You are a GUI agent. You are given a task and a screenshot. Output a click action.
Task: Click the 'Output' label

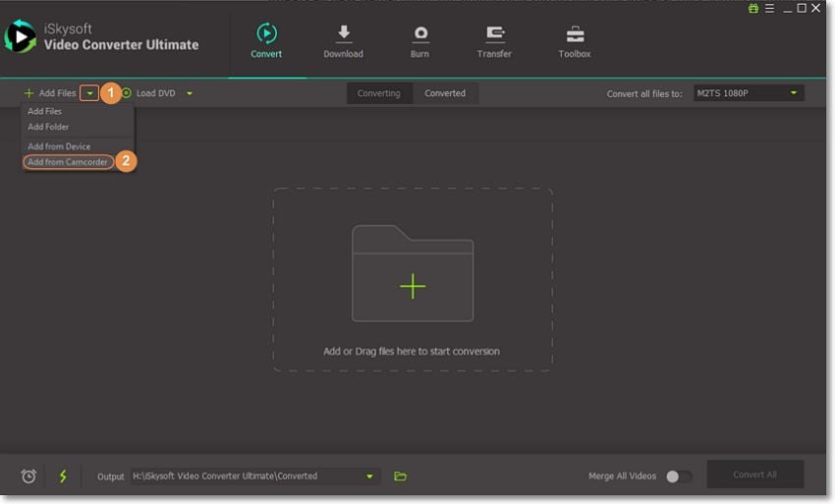tap(110, 476)
